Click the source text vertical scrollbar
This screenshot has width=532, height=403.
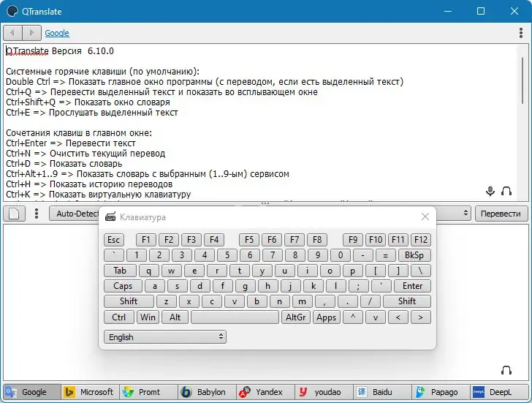[x=522, y=80]
